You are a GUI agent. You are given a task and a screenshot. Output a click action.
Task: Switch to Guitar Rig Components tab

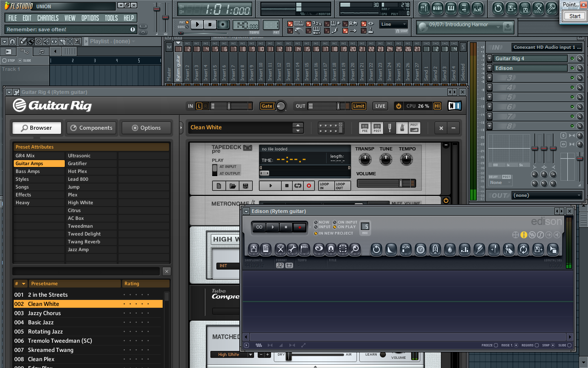[x=92, y=128]
